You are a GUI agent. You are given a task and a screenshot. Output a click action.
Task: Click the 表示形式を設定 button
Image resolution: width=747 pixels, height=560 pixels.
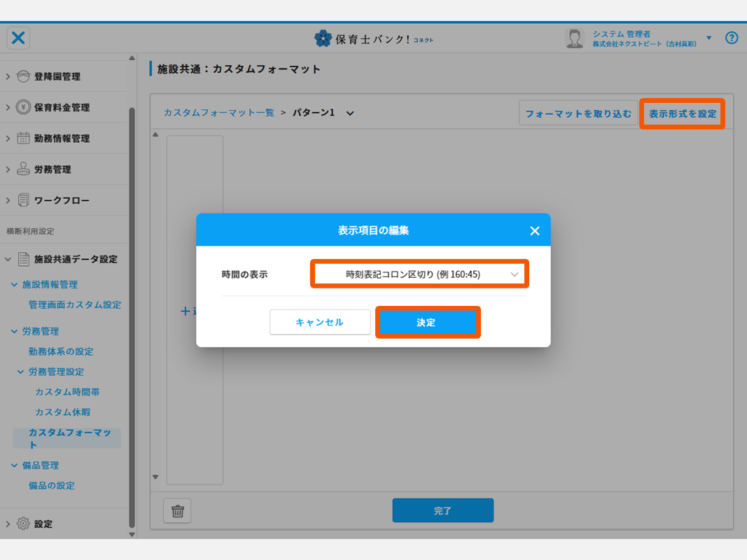[x=682, y=113]
